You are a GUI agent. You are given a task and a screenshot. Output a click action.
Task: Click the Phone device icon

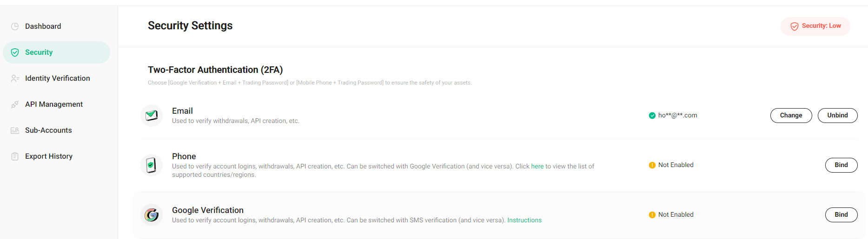pyautogui.click(x=152, y=165)
